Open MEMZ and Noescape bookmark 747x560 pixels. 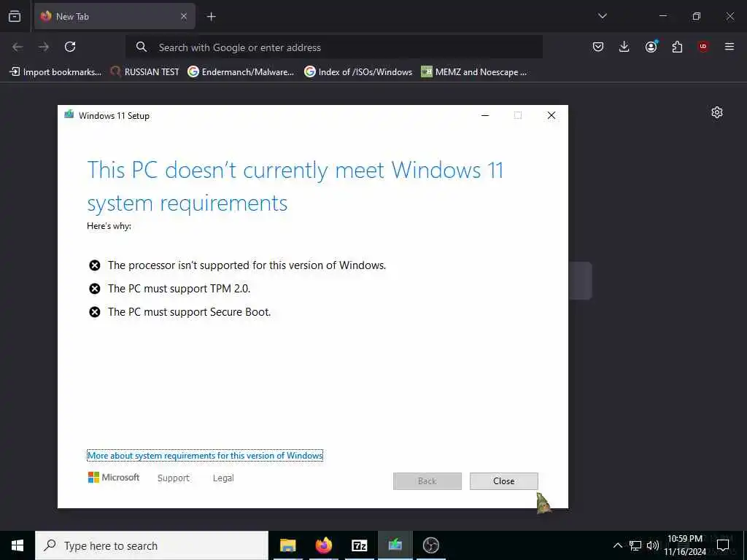click(x=474, y=72)
